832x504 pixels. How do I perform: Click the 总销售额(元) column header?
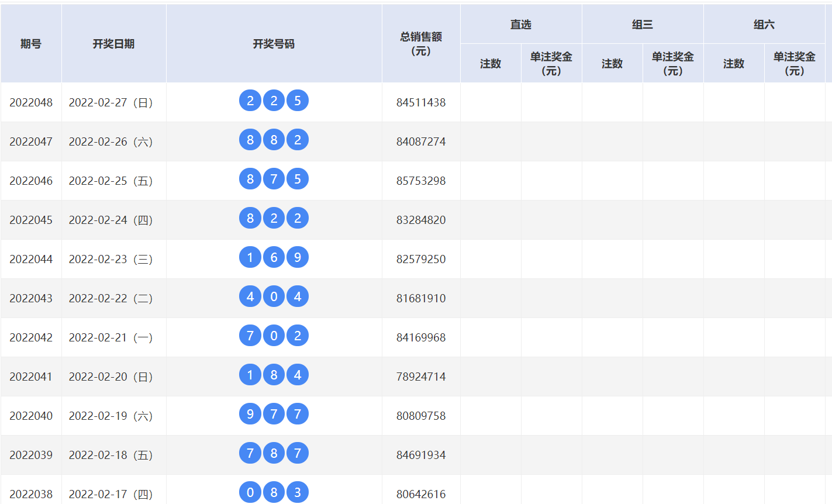tap(421, 44)
